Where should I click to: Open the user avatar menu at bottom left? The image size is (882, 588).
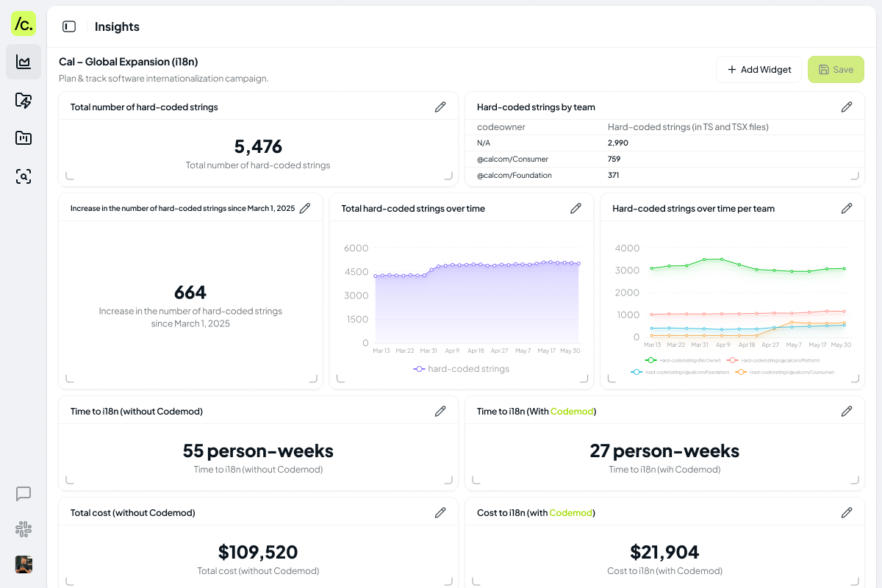[x=23, y=564]
